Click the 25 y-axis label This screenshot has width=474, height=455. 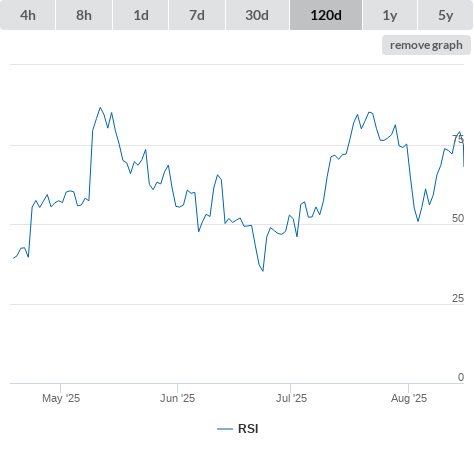pyautogui.click(x=458, y=298)
